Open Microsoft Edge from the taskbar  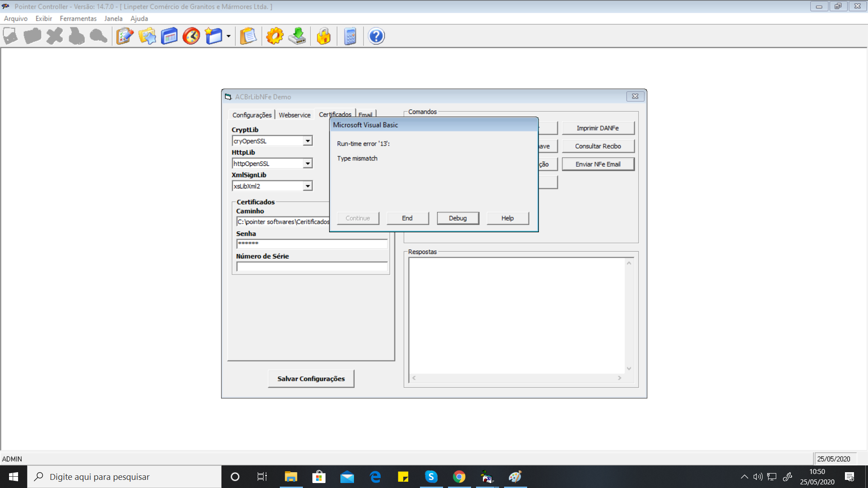click(375, 477)
